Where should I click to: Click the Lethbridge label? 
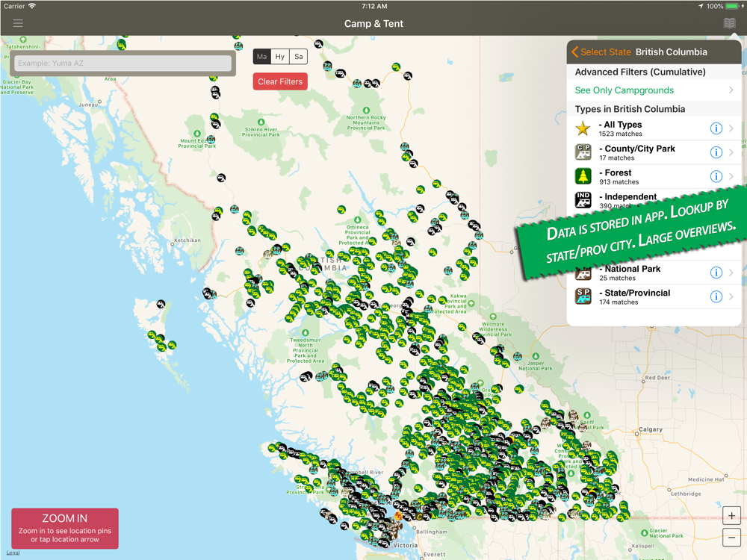tap(686, 494)
